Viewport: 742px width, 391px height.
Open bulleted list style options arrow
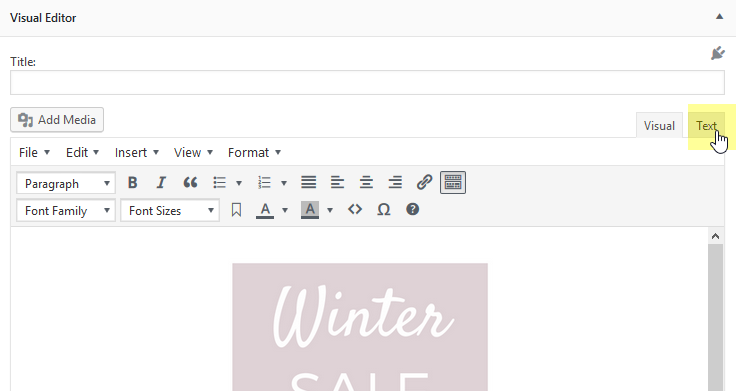pos(239,183)
